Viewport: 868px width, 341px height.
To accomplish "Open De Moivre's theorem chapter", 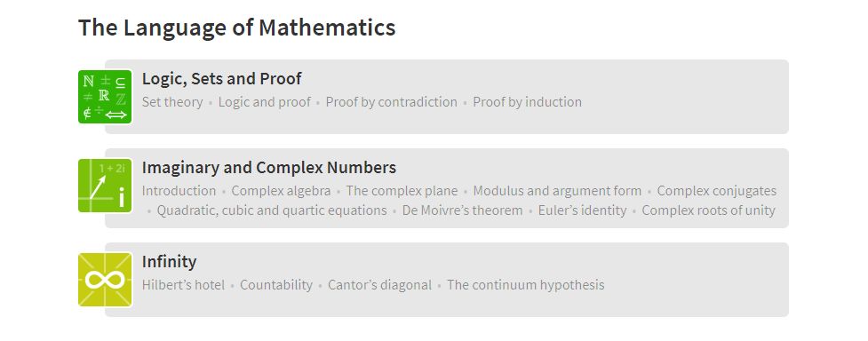I will tap(462, 210).
